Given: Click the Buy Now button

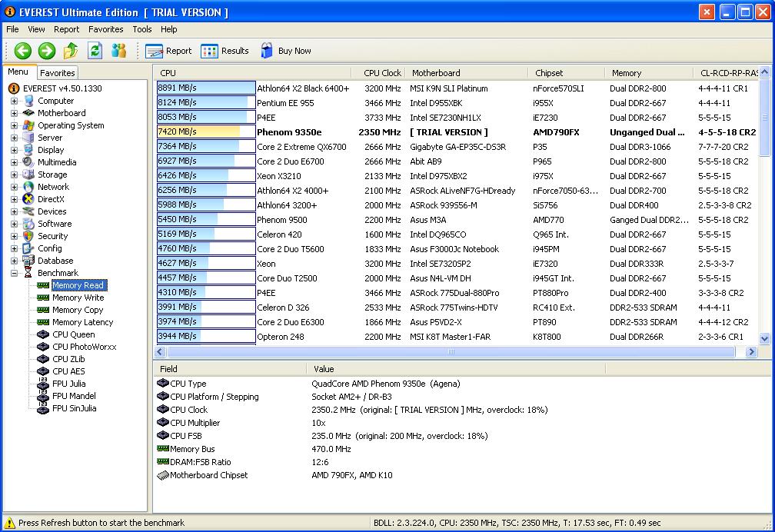Looking at the screenshot, I should point(286,51).
